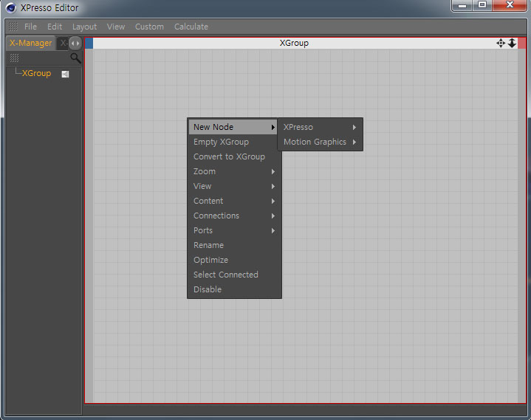Open the Layout menu
This screenshot has height=420, width=531.
(x=84, y=27)
